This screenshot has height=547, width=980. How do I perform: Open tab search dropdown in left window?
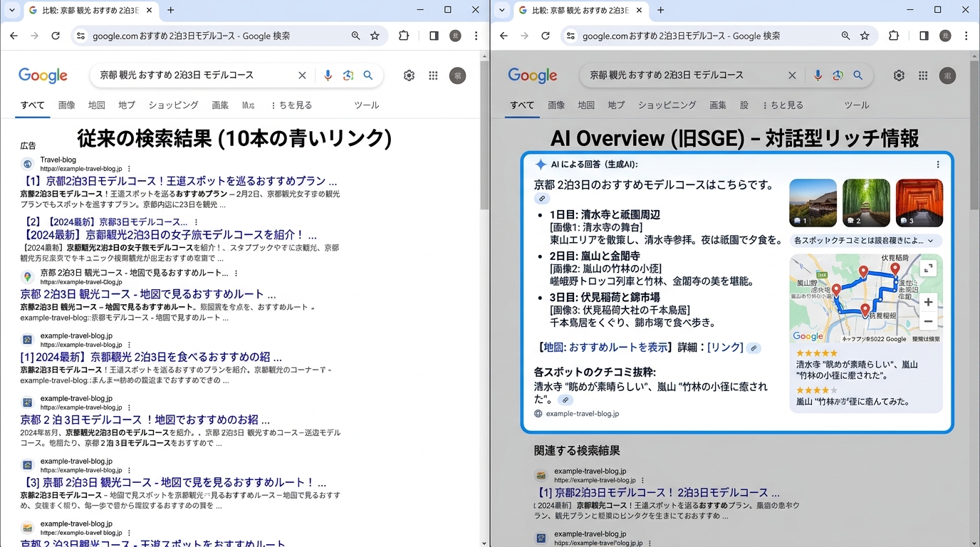pos(11,10)
